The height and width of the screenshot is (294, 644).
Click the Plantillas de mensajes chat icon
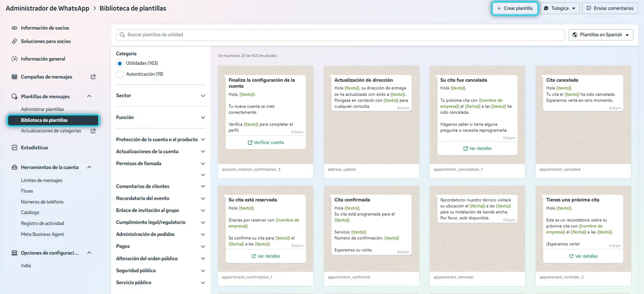[14, 97]
